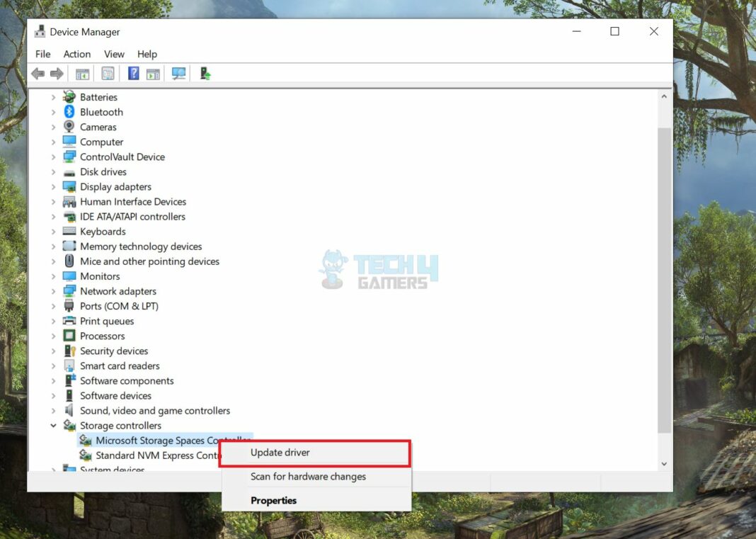Viewport: 756px width, 539px height.
Task: Choose Properties in the context menu
Action: tap(273, 500)
